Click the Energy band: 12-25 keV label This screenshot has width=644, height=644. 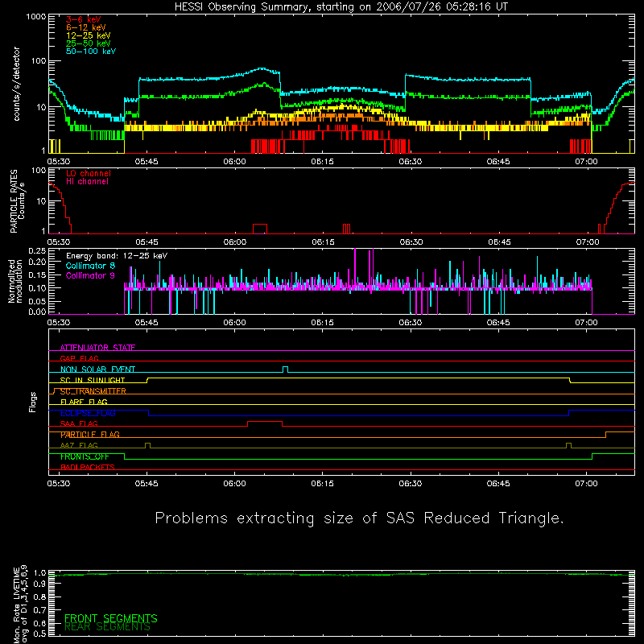(117, 256)
